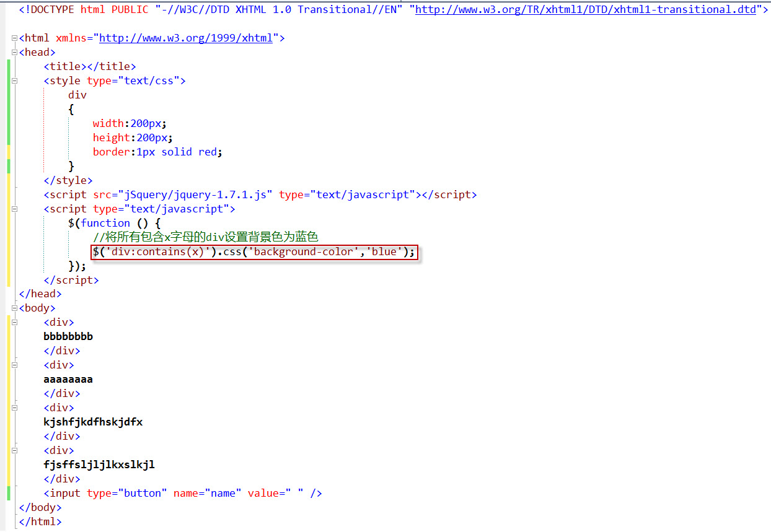The width and height of the screenshot is (771, 532).
Task: Collapse the text/javascript script block
Action: [14, 209]
